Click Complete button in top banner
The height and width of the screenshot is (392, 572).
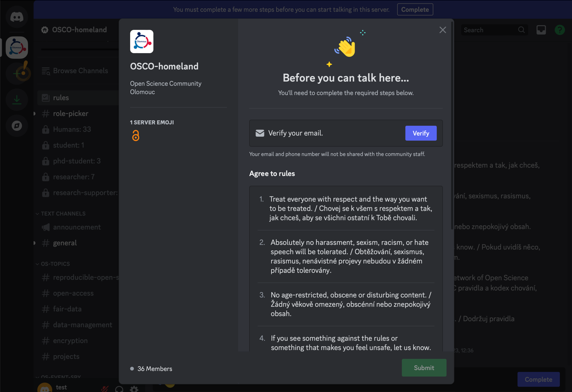(415, 10)
